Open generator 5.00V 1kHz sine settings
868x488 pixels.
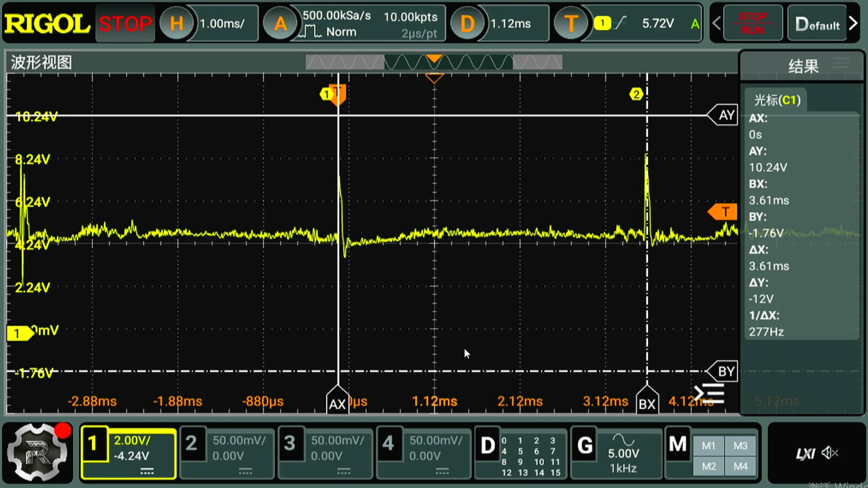[x=624, y=454]
